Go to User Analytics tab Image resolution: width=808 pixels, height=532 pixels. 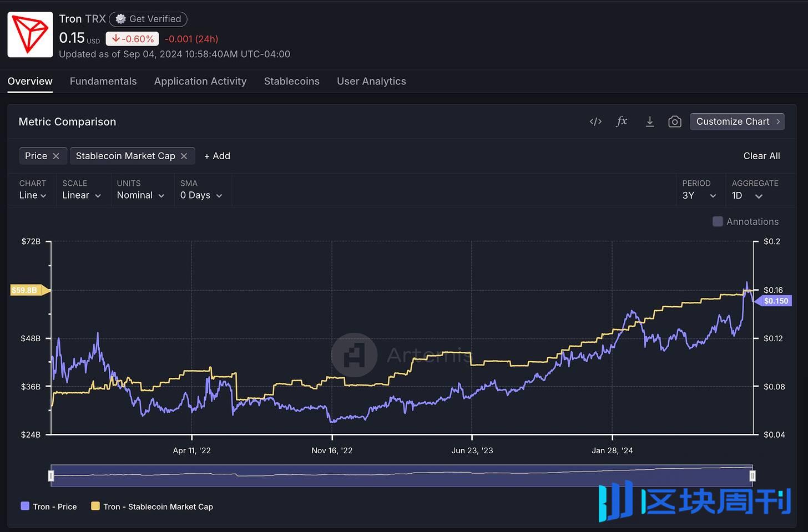pos(371,81)
